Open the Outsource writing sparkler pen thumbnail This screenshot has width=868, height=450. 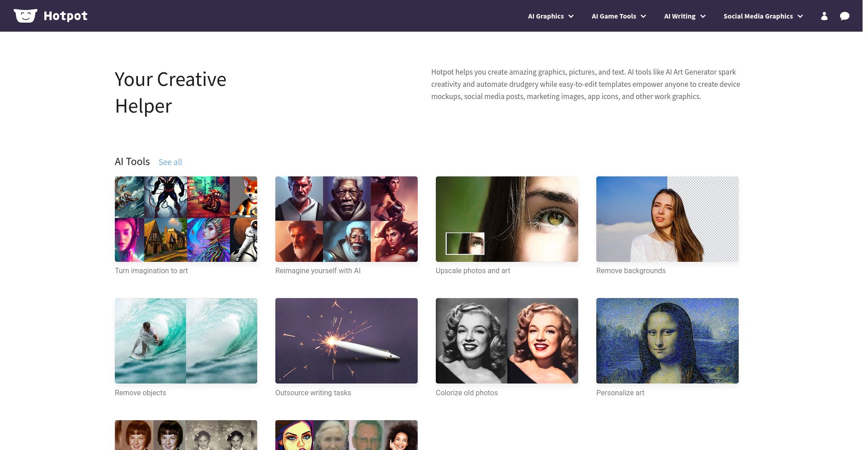tap(346, 341)
